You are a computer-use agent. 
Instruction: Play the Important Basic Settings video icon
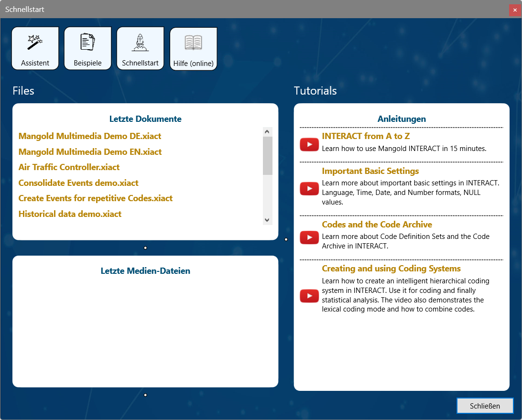click(309, 189)
